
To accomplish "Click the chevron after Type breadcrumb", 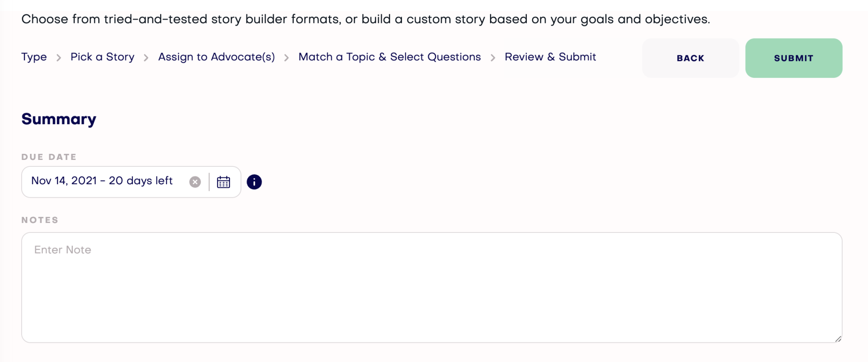I will point(59,58).
